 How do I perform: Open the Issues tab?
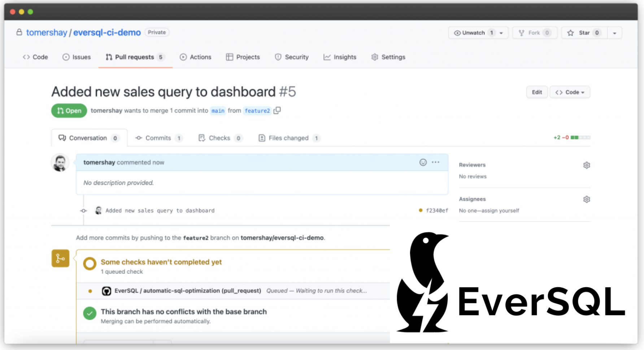tap(77, 57)
